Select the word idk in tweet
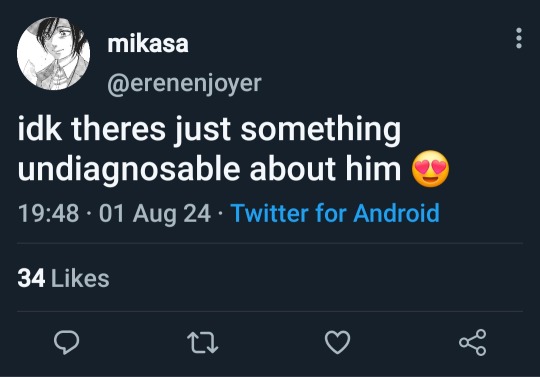Viewport: 540px width, 377px height. 40,129
